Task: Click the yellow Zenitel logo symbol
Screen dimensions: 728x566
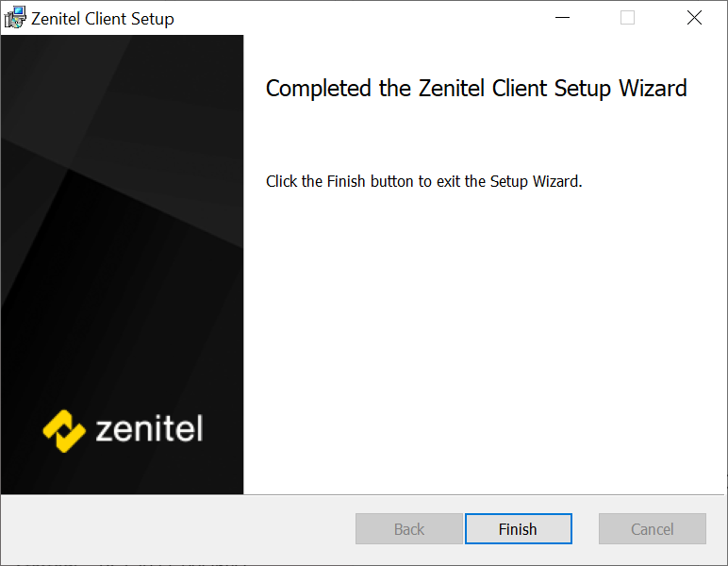Action: (x=64, y=430)
